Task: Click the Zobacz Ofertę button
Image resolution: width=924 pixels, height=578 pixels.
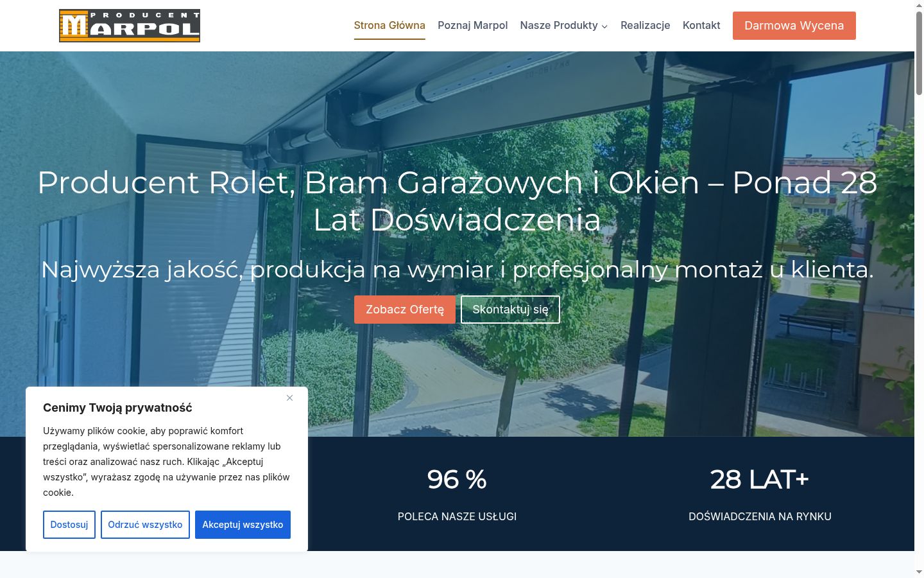Action: click(x=405, y=310)
